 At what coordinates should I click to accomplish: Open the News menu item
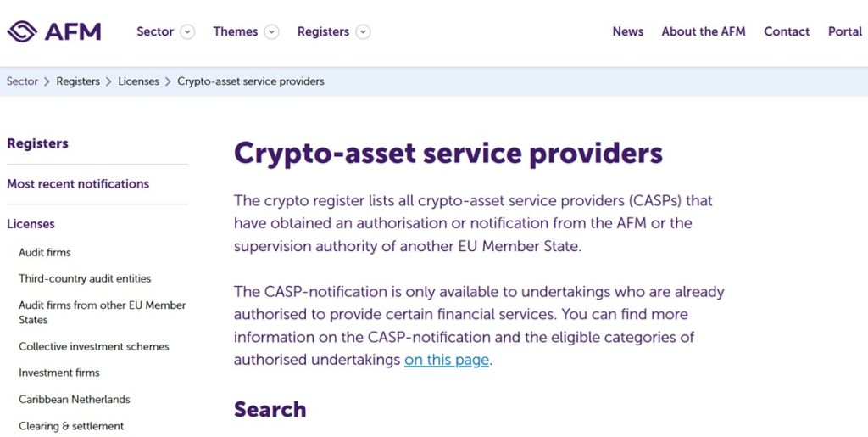coord(627,31)
